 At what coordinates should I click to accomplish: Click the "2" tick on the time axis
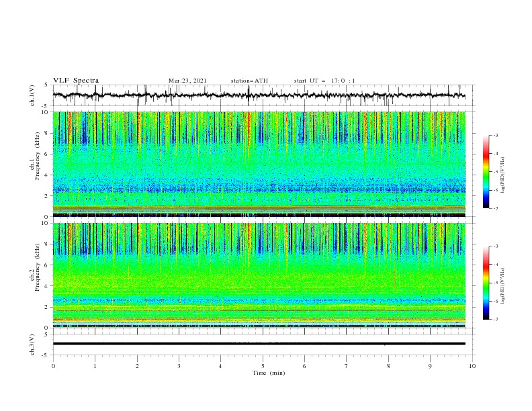(137, 366)
